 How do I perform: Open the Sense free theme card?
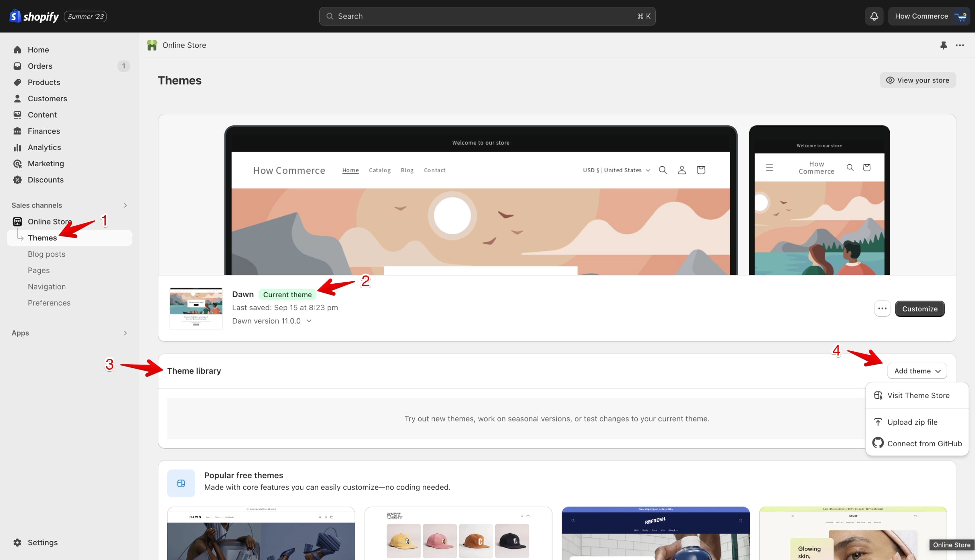coord(853,534)
